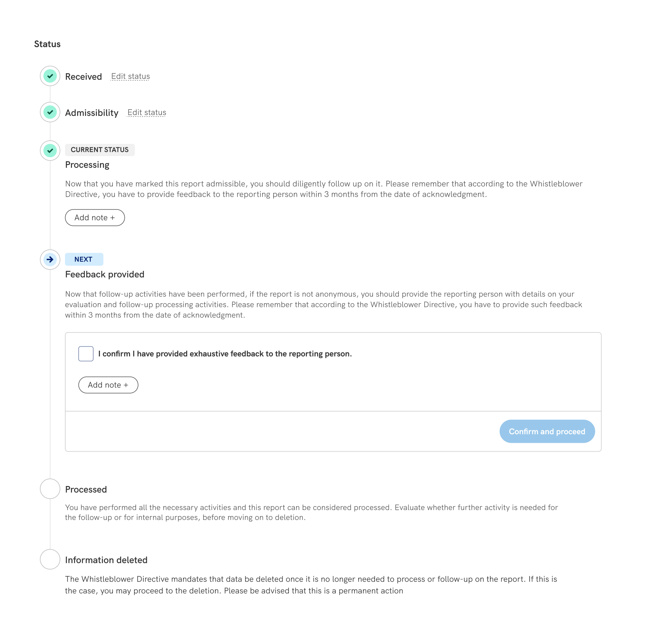Click the blue arrow Next step icon

coord(50,259)
